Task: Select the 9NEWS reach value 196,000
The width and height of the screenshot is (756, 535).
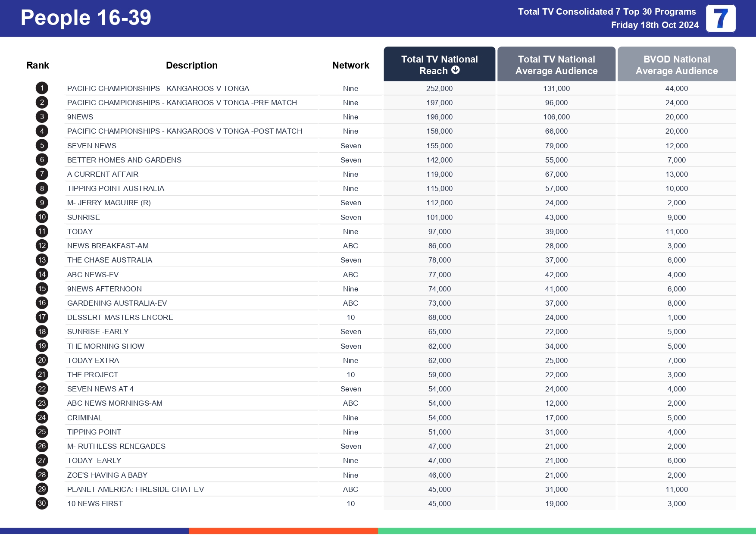Action: point(439,117)
